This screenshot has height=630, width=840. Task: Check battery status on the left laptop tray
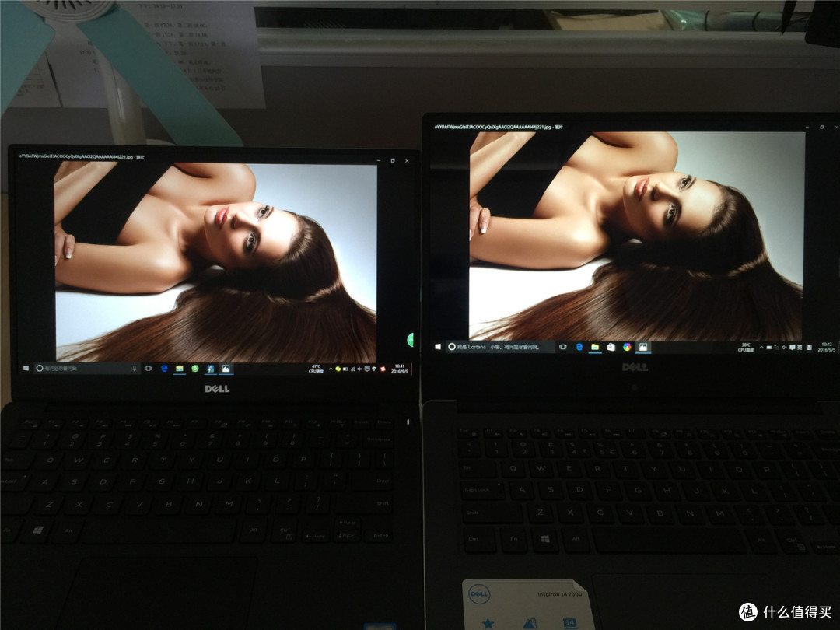point(345,369)
